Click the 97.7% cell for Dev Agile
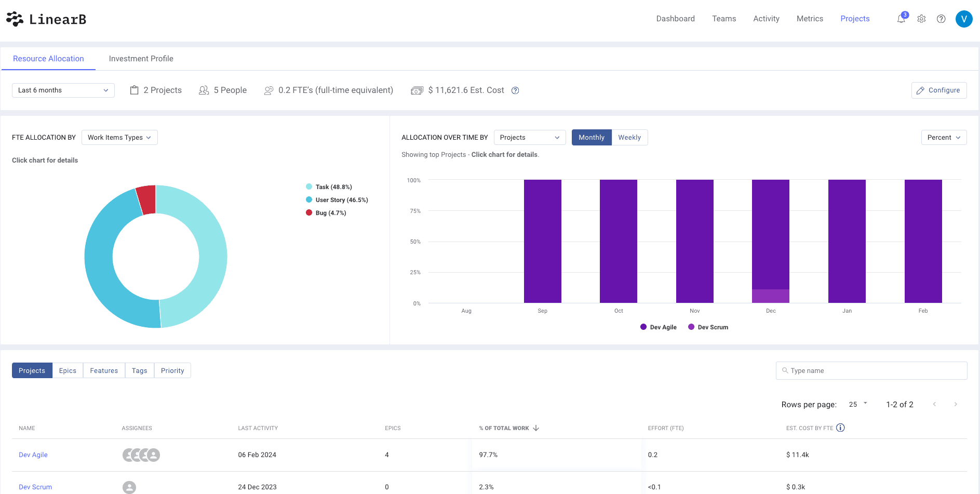Screen dimensions: 980x494 coord(488,455)
